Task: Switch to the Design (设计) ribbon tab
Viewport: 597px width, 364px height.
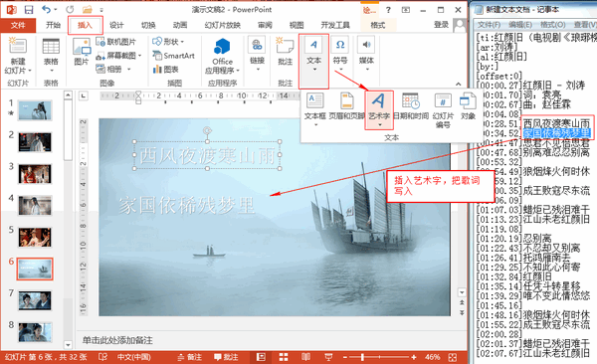Action: 116,25
